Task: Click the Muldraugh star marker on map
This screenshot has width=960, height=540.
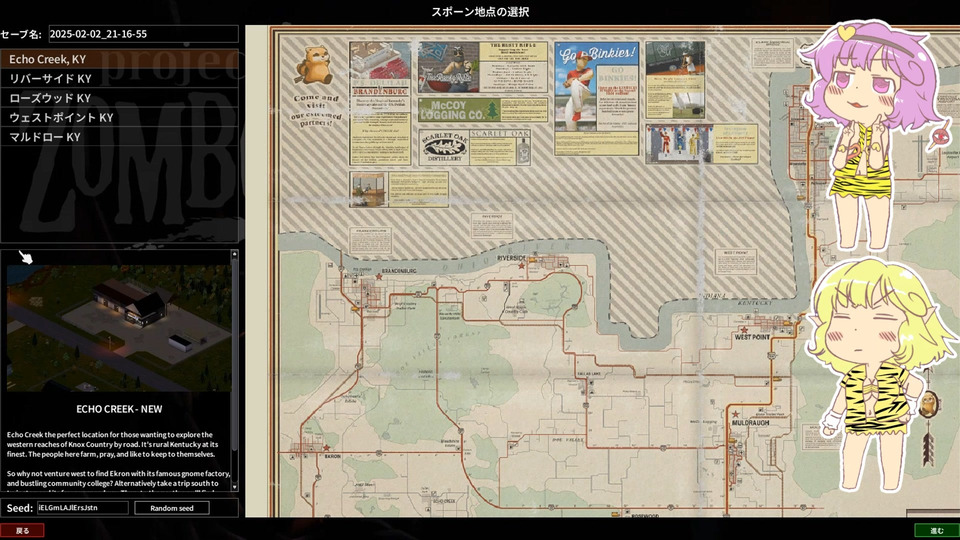Action: (x=735, y=414)
